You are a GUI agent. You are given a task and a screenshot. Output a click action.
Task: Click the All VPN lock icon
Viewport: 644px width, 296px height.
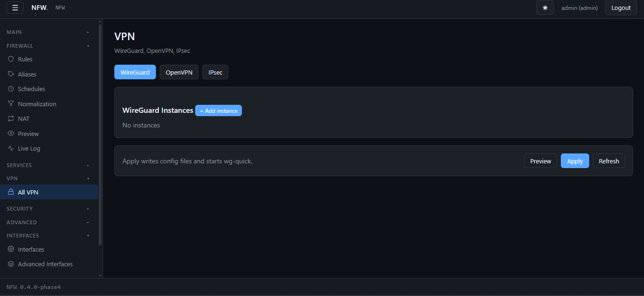point(11,192)
